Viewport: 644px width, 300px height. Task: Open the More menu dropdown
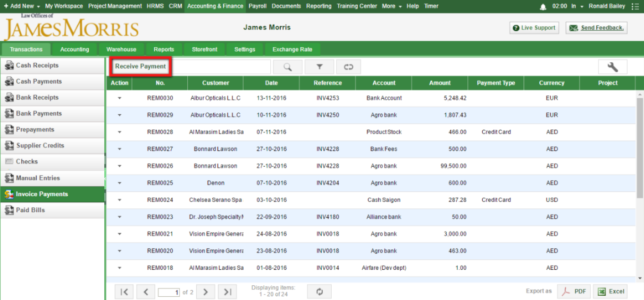392,6
